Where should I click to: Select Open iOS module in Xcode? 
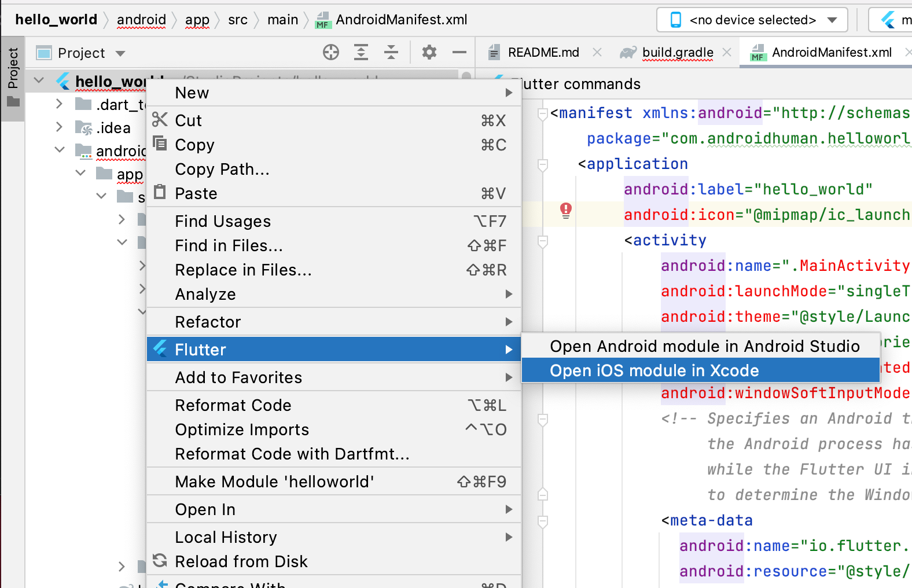point(701,370)
